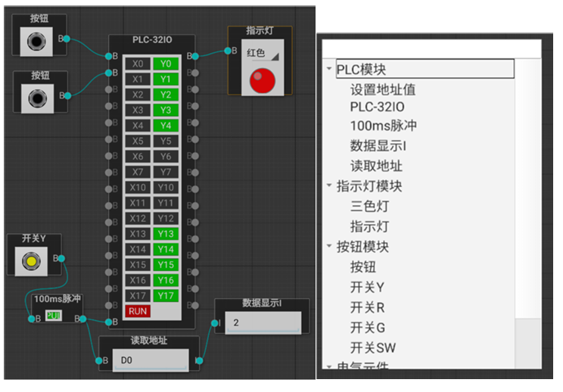Open the 红色 color dropdown on 指示灯

[x=263, y=54]
